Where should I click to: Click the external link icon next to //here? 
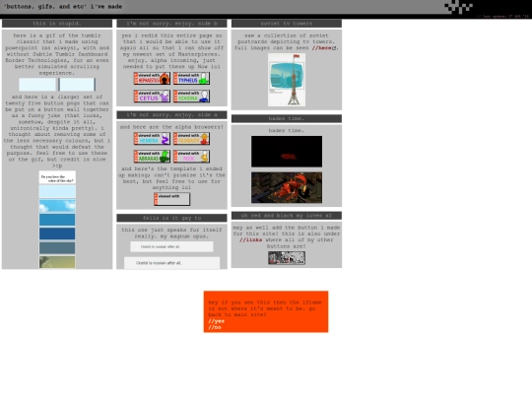tap(334, 48)
